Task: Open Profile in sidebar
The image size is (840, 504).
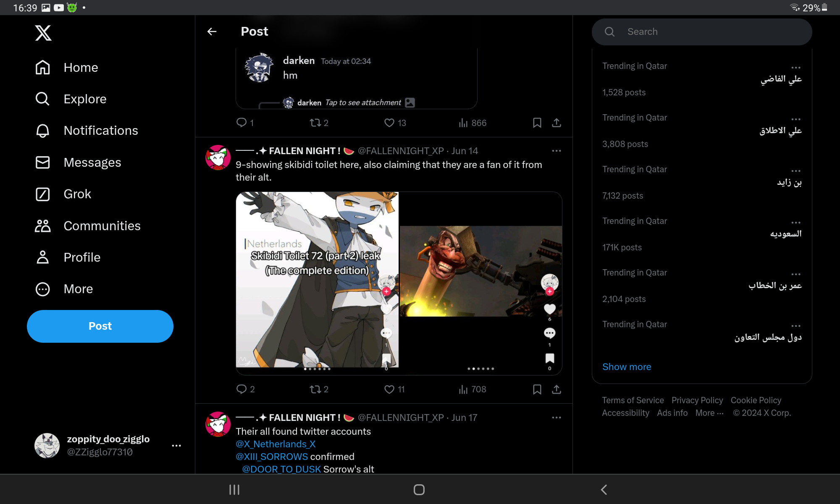Action: tap(68, 257)
